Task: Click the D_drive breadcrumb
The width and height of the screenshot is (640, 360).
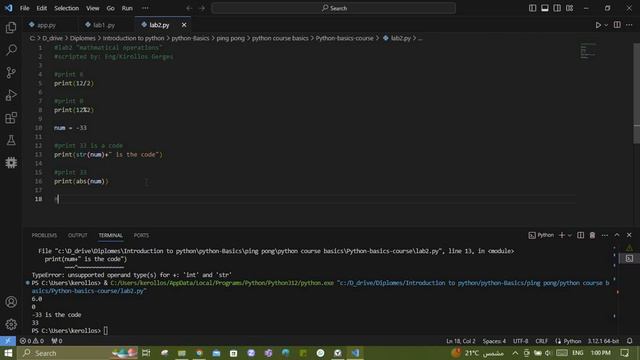Action: pos(53,38)
